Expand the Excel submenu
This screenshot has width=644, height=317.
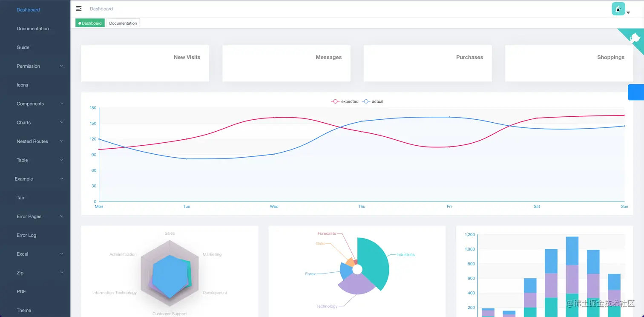pos(35,254)
